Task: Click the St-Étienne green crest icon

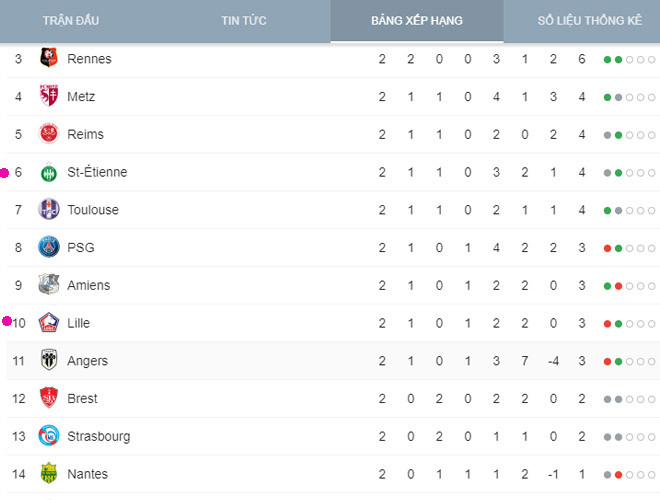Action: 48,172
